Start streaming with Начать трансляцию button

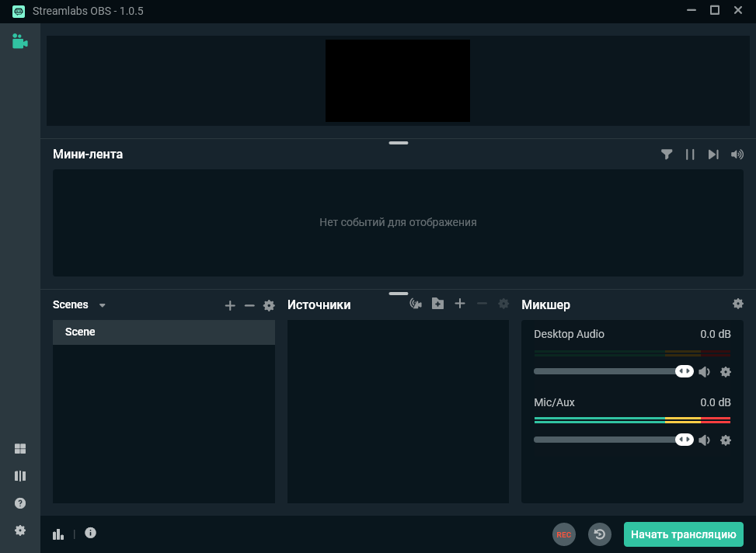(683, 534)
